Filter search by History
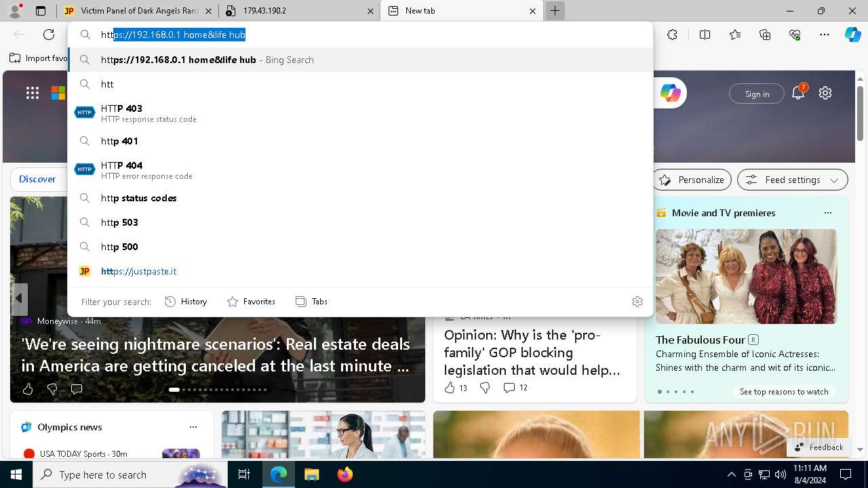 click(186, 302)
